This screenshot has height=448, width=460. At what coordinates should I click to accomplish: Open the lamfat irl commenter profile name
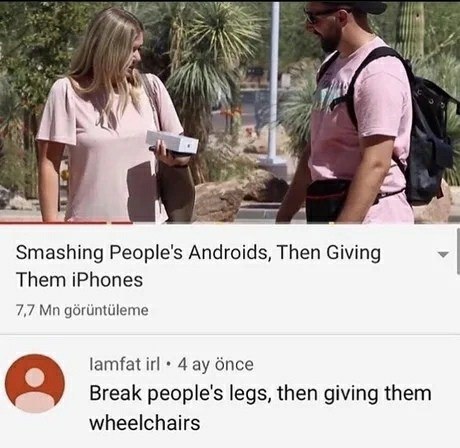pyautogui.click(x=125, y=364)
